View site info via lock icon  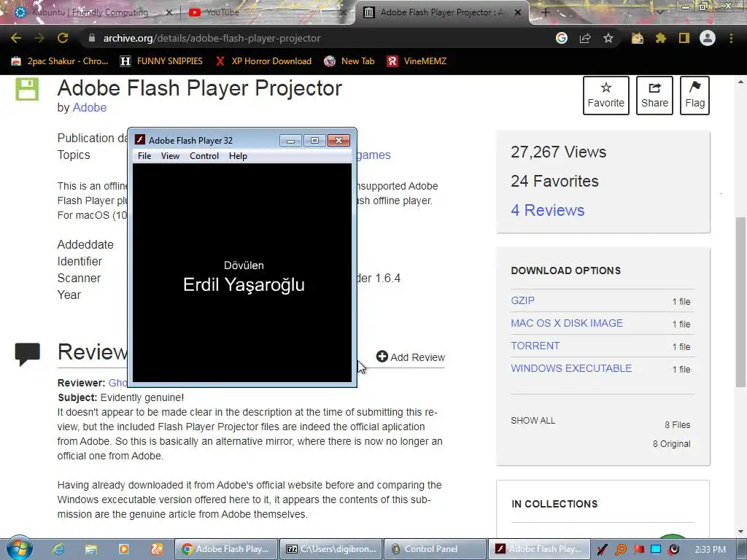point(92,38)
